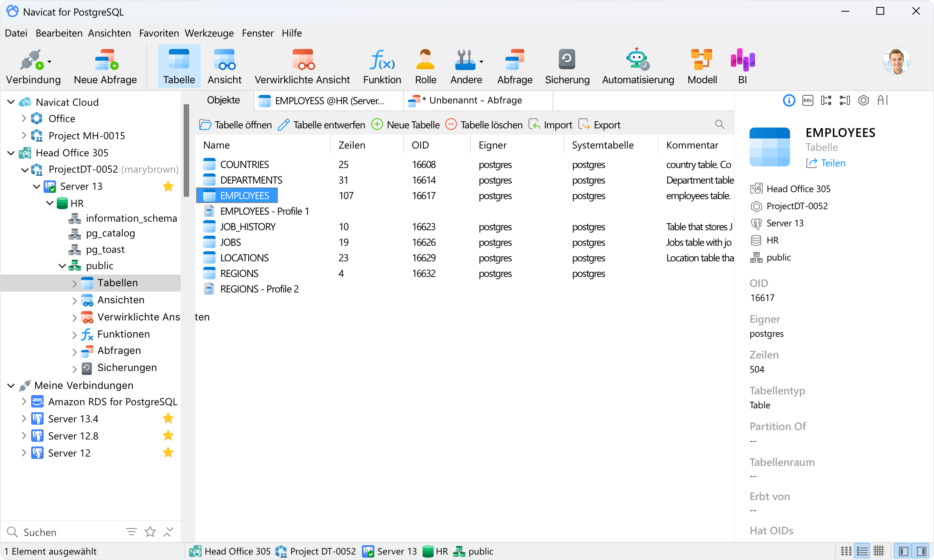This screenshot has width=934, height=560.
Task: Click the search magnifier in object toolbar
Action: pyautogui.click(x=720, y=124)
